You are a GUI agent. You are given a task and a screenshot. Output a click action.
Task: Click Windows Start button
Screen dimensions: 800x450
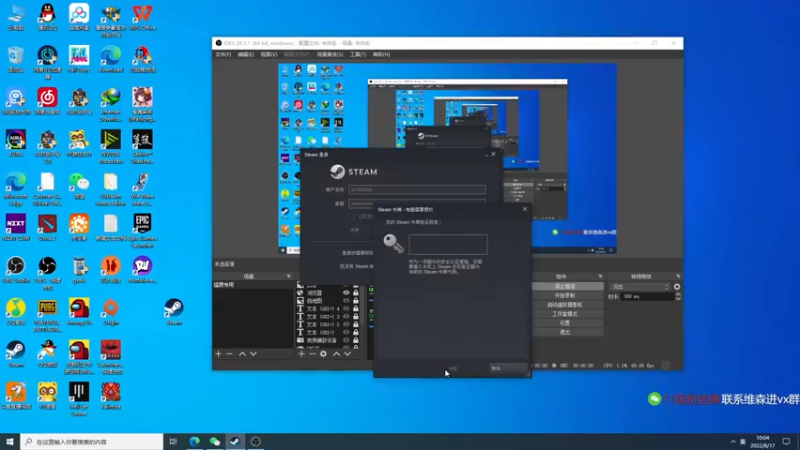pos(10,441)
